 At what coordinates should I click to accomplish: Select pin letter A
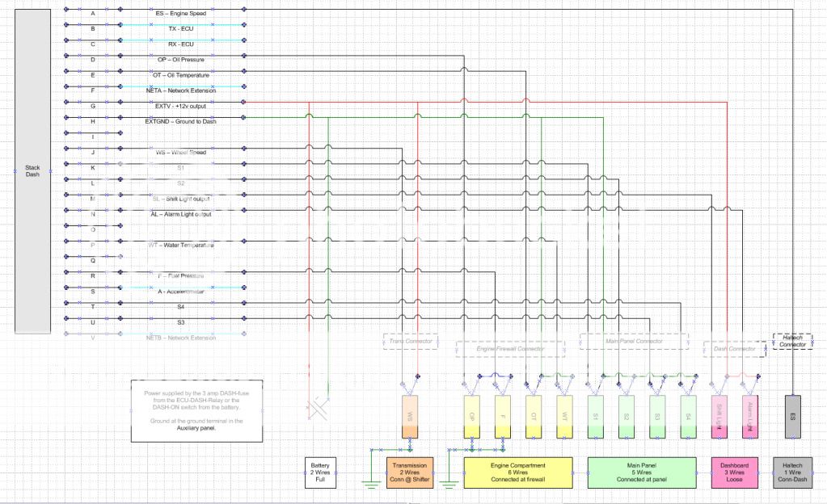[93, 13]
